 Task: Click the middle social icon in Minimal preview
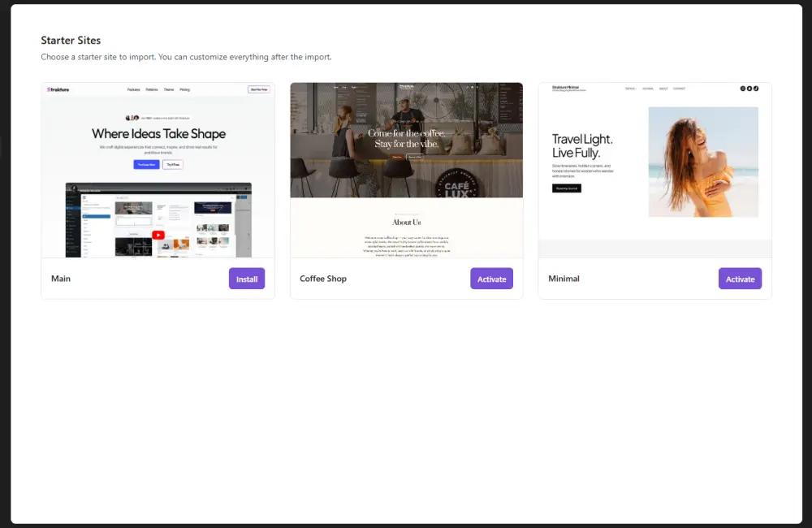(x=749, y=89)
